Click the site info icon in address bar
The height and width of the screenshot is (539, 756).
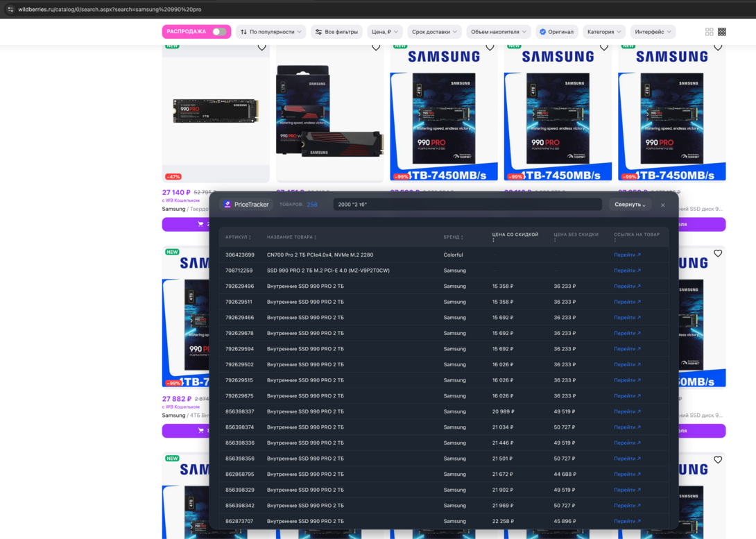[x=10, y=9]
